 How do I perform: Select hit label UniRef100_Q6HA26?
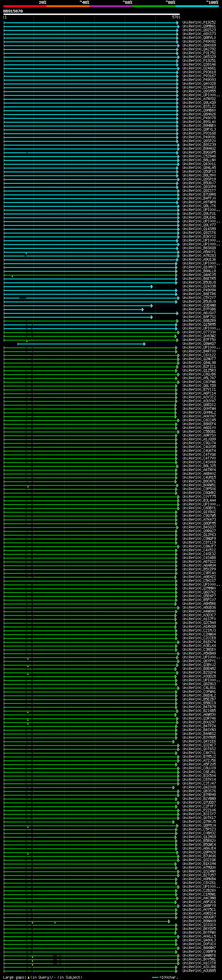pos(199,114)
